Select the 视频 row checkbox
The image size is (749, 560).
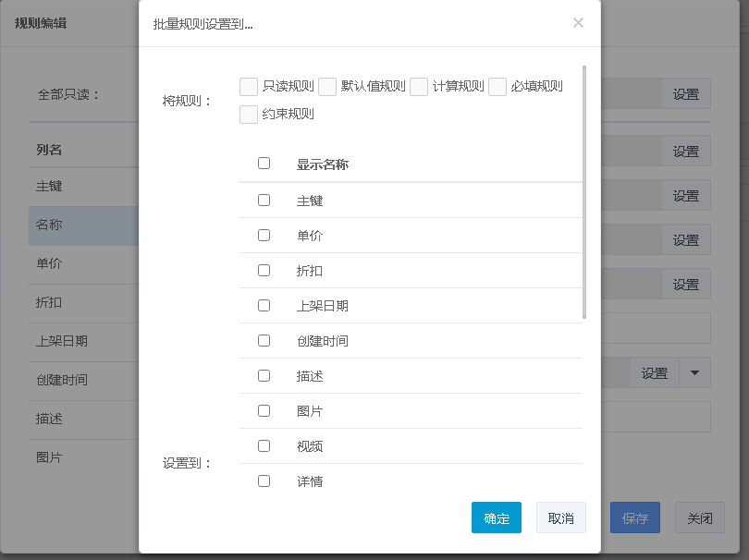pyautogui.click(x=264, y=445)
